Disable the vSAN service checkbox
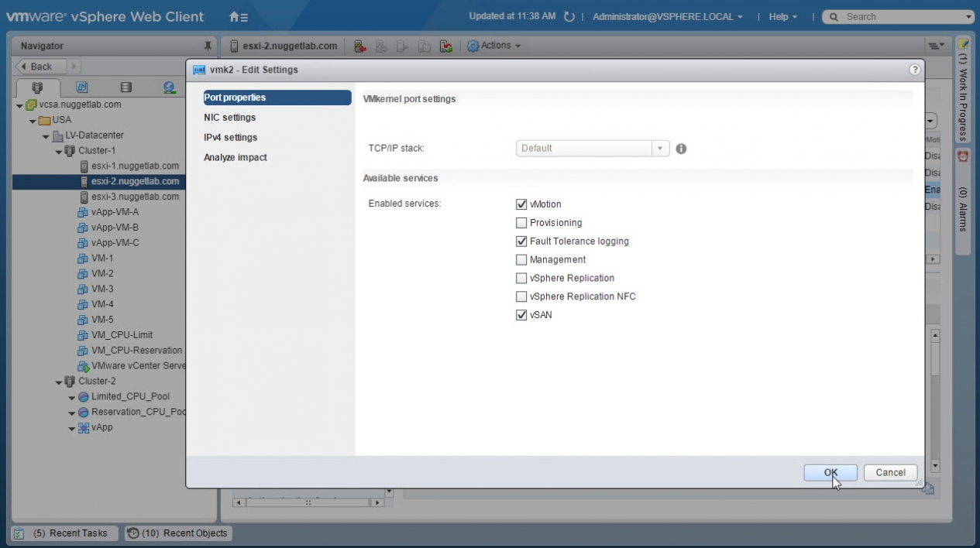This screenshot has height=548, width=980. pyautogui.click(x=521, y=315)
